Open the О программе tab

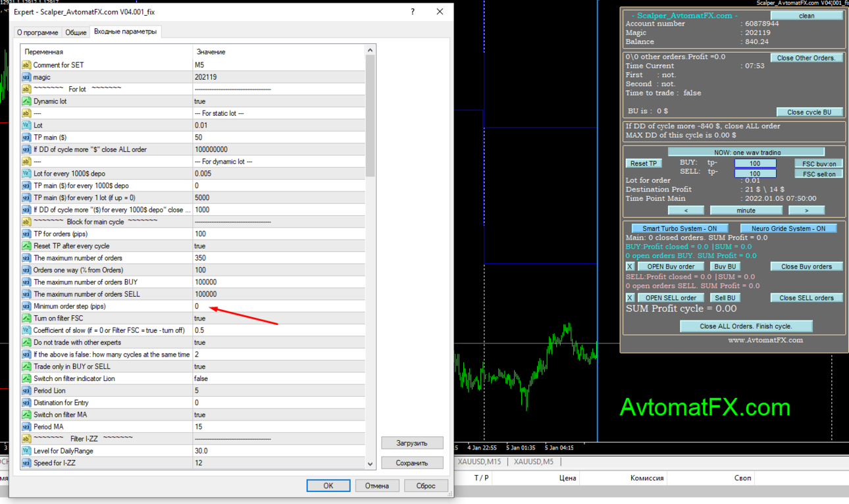tap(38, 32)
